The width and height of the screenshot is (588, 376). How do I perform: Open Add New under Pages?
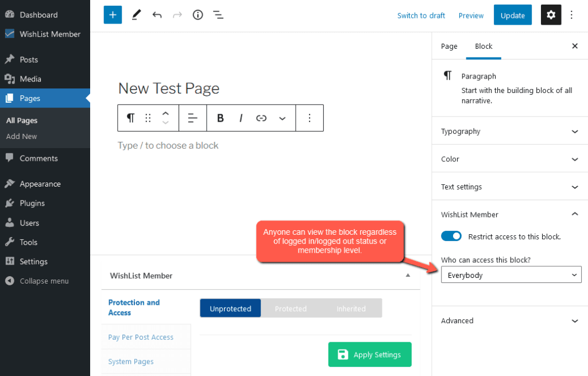(21, 136)
